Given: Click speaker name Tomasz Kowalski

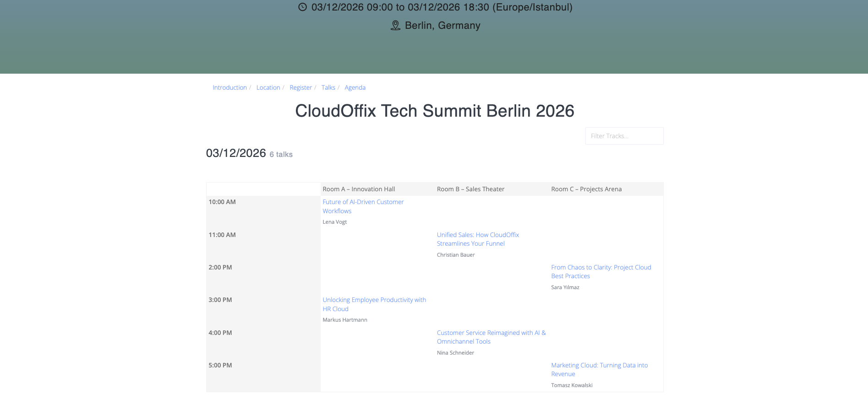Looking at the screenshot, I should tap(572, 385).
